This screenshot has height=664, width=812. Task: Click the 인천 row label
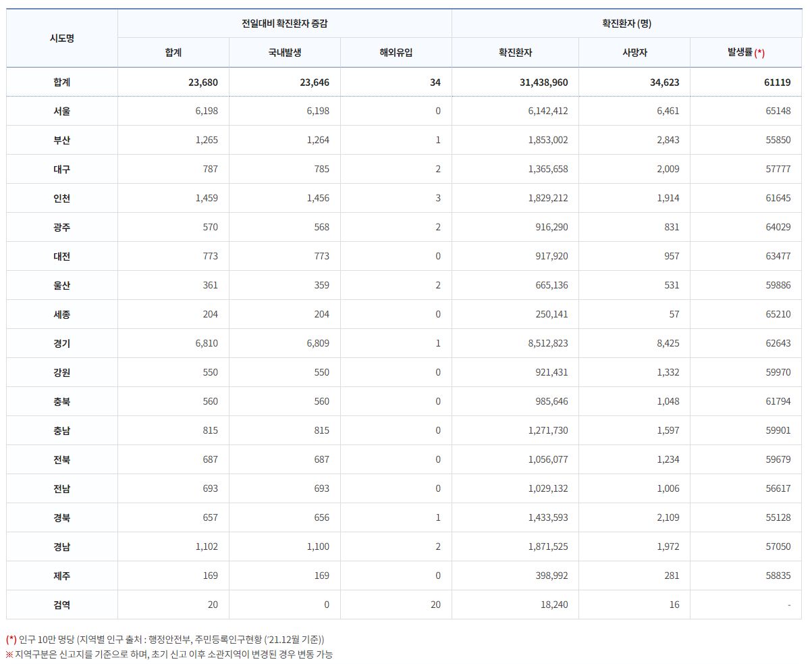tap(62, 198)
